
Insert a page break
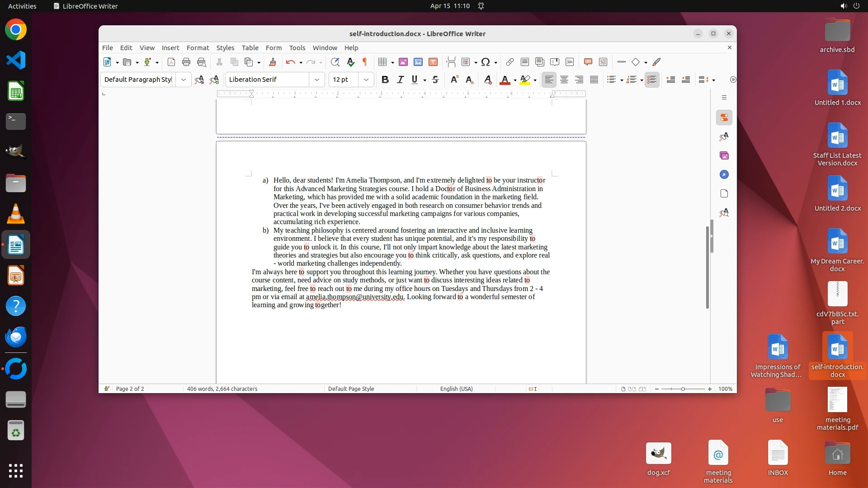tap(451, 62)
